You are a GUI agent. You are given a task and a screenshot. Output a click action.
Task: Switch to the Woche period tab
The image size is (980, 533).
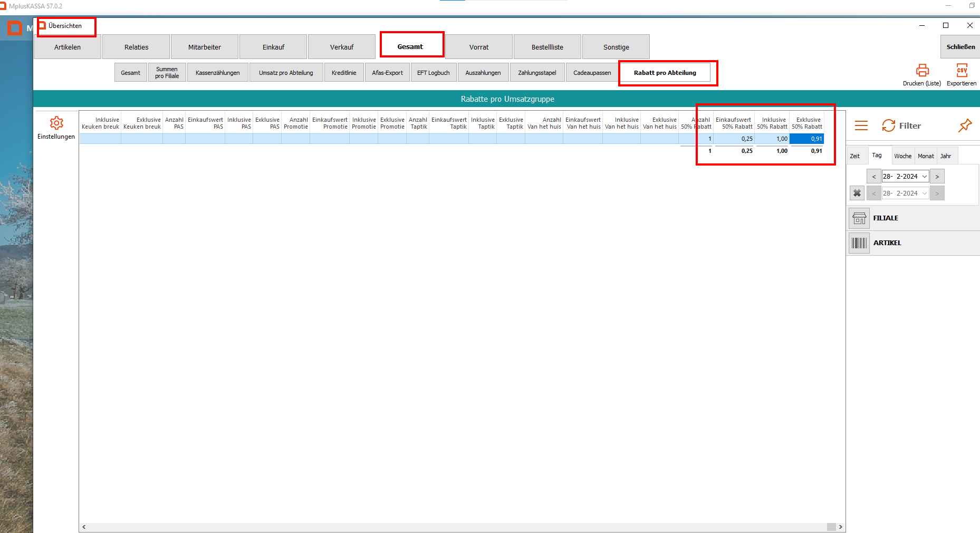(902, 156)
